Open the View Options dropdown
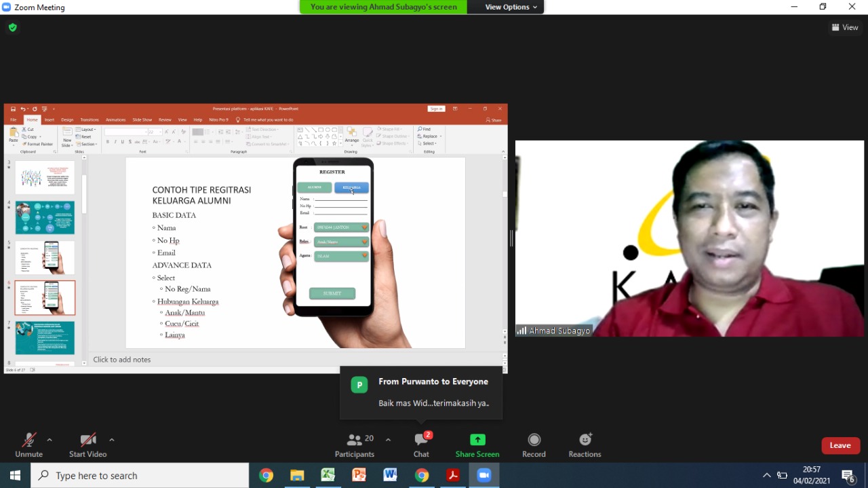 pyautogui.click(x=511, y=7)
